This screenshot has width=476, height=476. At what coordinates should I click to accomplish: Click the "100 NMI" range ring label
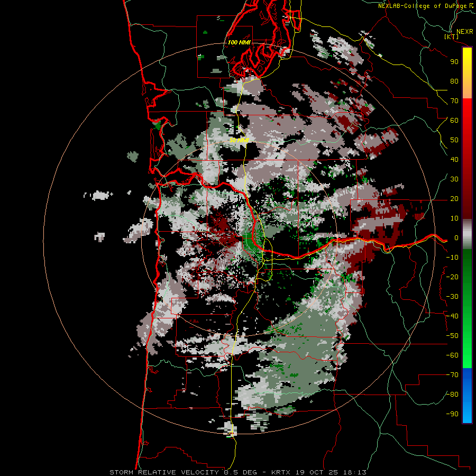[239, 42]
